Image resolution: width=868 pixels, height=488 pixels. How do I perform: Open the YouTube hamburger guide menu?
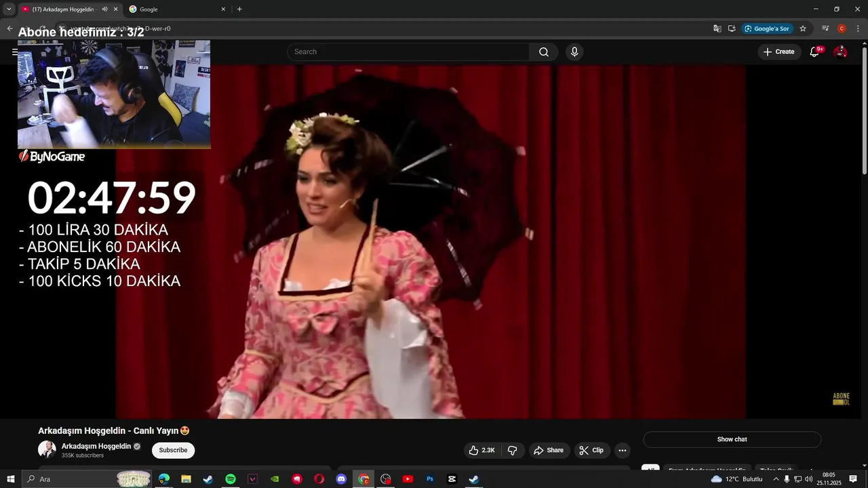[x=14, y=52]
